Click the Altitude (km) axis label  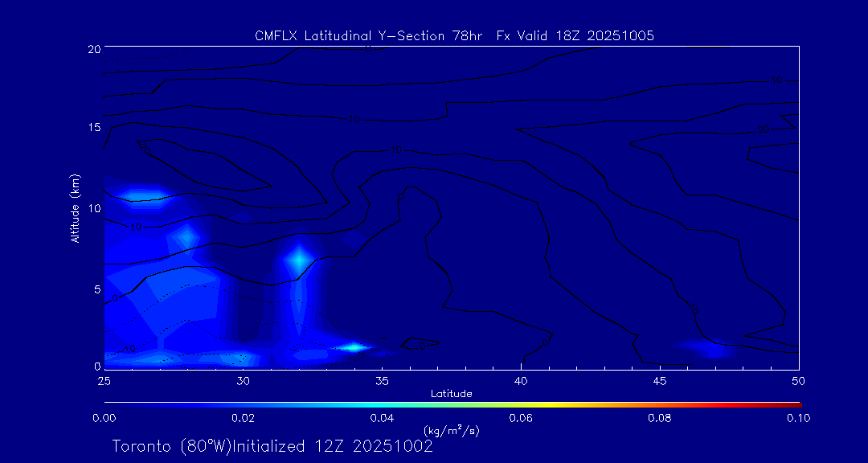tap(75, 207)
